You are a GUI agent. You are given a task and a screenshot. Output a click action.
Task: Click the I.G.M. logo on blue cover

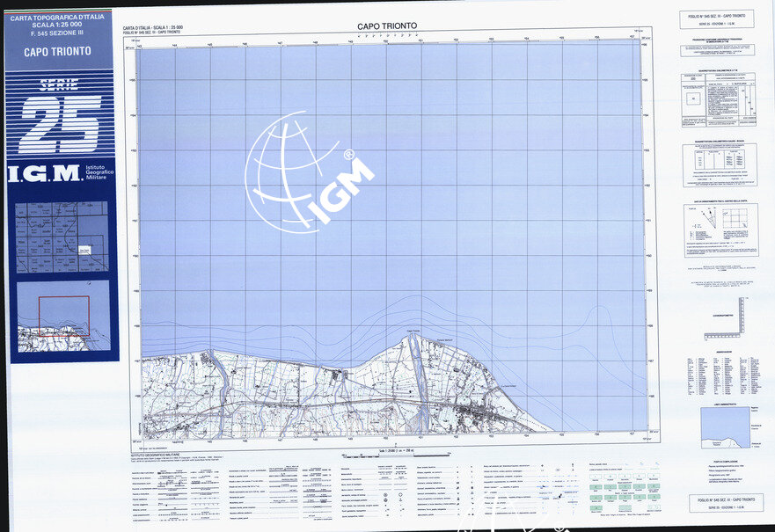pos(43,173)
